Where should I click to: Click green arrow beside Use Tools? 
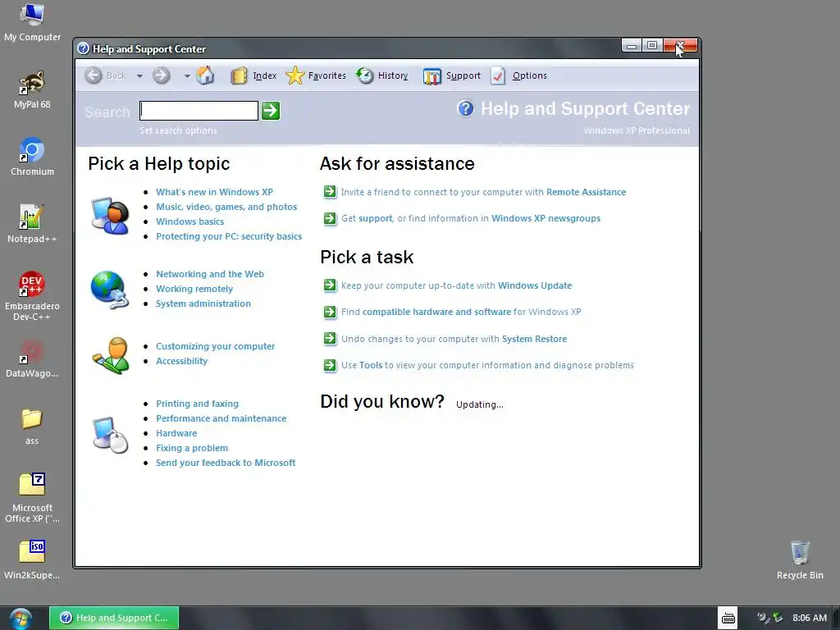click(x=330, y=365)
